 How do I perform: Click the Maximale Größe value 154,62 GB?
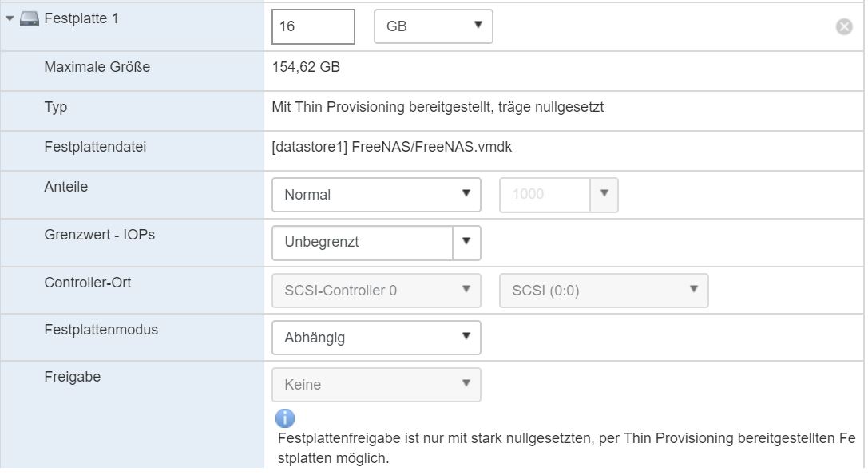tap(307, 67)
